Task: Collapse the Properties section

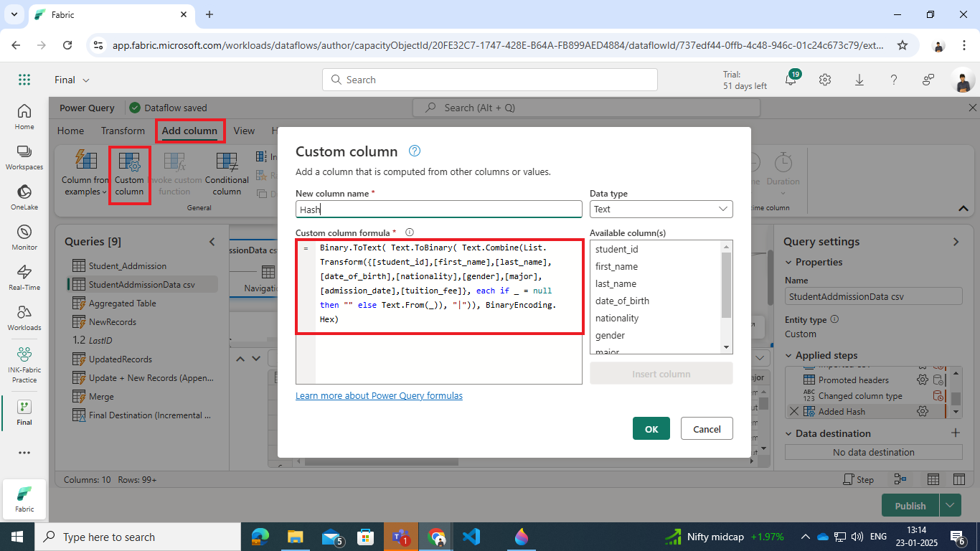Action: tap(788, 262)
